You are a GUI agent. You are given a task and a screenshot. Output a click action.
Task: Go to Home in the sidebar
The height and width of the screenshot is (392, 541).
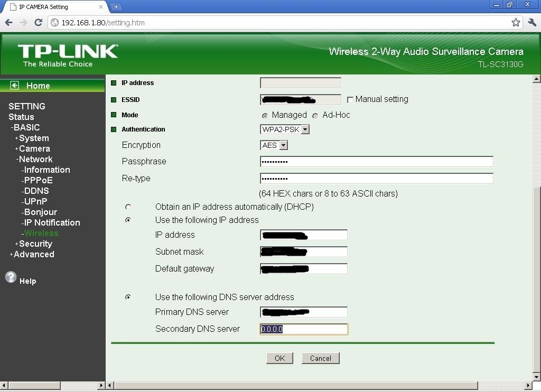[38, 86]
